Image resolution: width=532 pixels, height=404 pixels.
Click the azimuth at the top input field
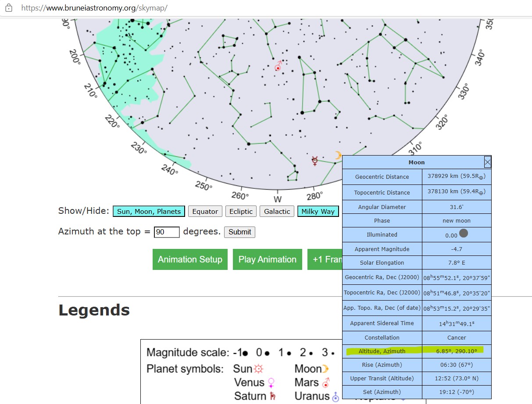[x=167, y=232]
